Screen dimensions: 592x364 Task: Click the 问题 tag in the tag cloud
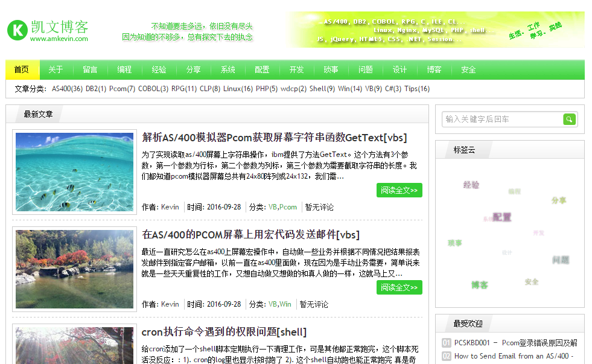pyautogui.click(x=561, y=260)
